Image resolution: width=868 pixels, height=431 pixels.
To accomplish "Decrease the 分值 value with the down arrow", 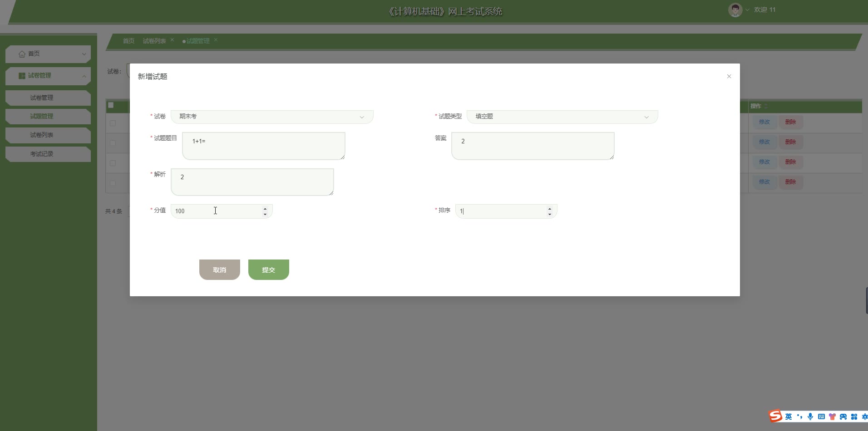I will click(265, 214).
